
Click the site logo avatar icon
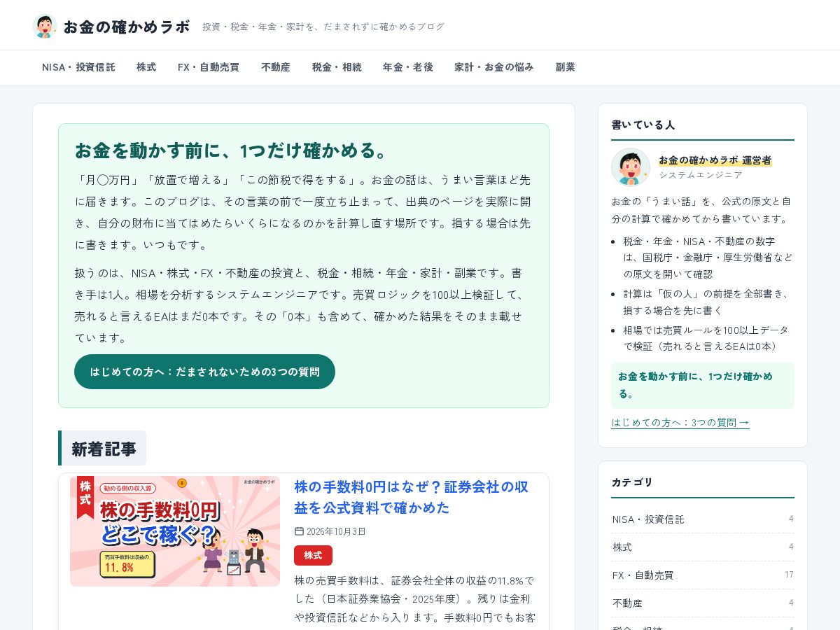point(44,26)
